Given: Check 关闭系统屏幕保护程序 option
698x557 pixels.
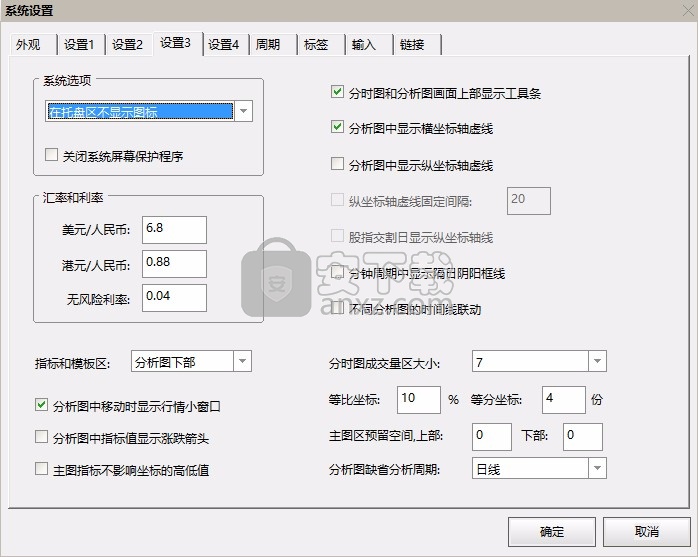Looking at the screenshot, I should click(x=51, y=155).
